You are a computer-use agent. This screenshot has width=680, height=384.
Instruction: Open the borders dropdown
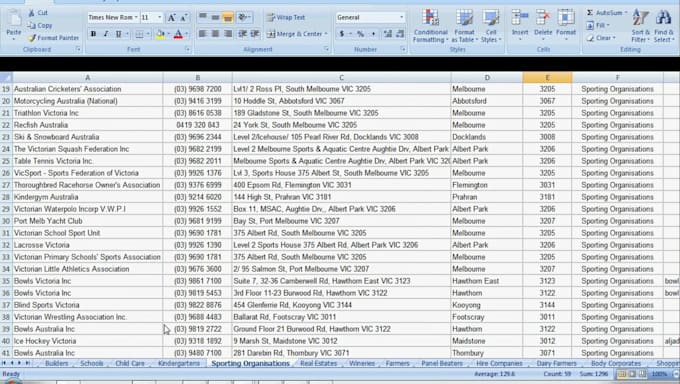(x=147, y=34)
